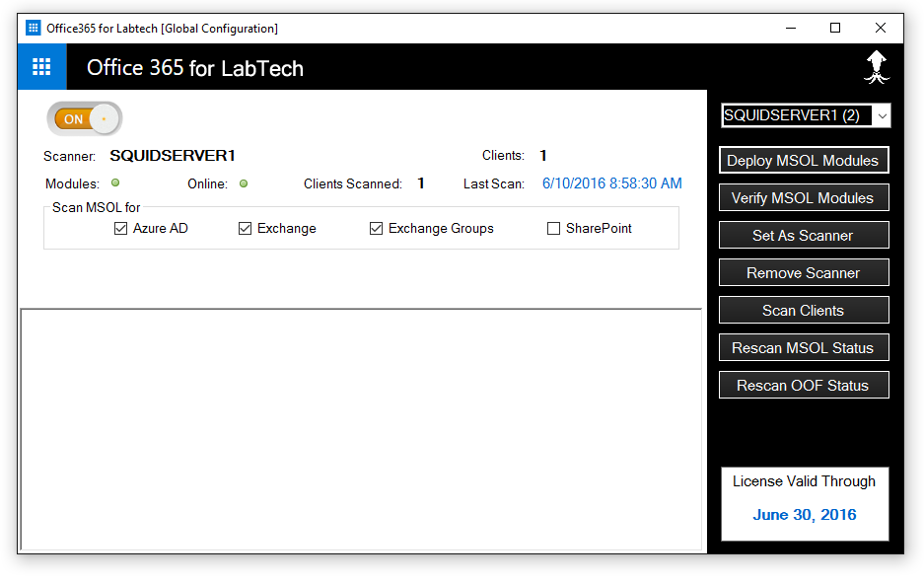924x583 pixels.
Task: Click the squid logo in the top-right corner
Action: pyautogui.click(x=876, y=67)
